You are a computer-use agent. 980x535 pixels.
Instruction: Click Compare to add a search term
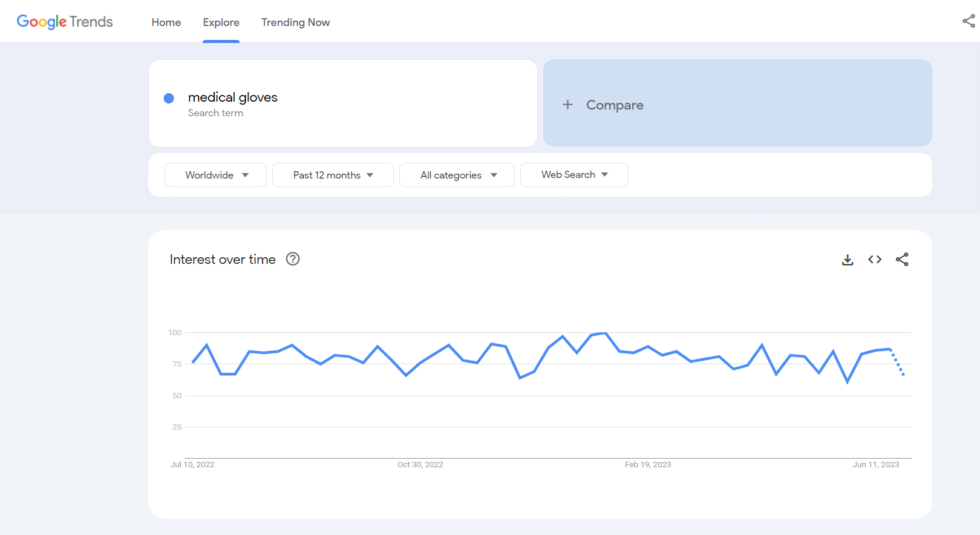tap(615, 105)
